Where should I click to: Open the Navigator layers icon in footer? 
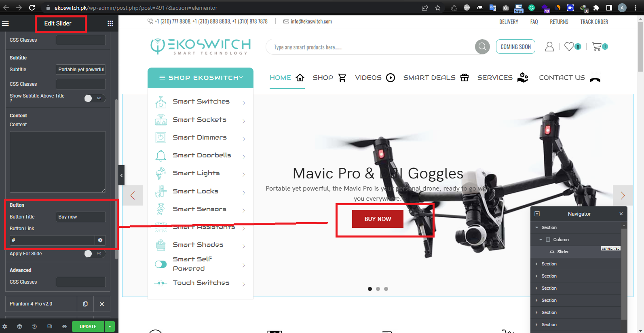pyautogui.click(x=19, y=327)
